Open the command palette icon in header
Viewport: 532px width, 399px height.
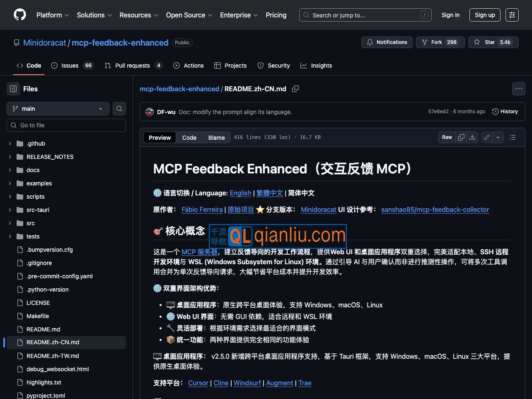(512, 15)
